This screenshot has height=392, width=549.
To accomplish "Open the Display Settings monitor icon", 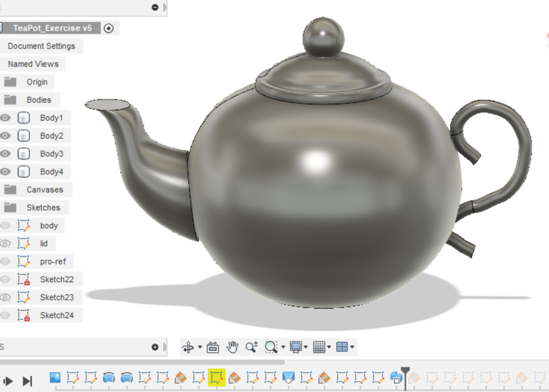I will coord(296,347).
